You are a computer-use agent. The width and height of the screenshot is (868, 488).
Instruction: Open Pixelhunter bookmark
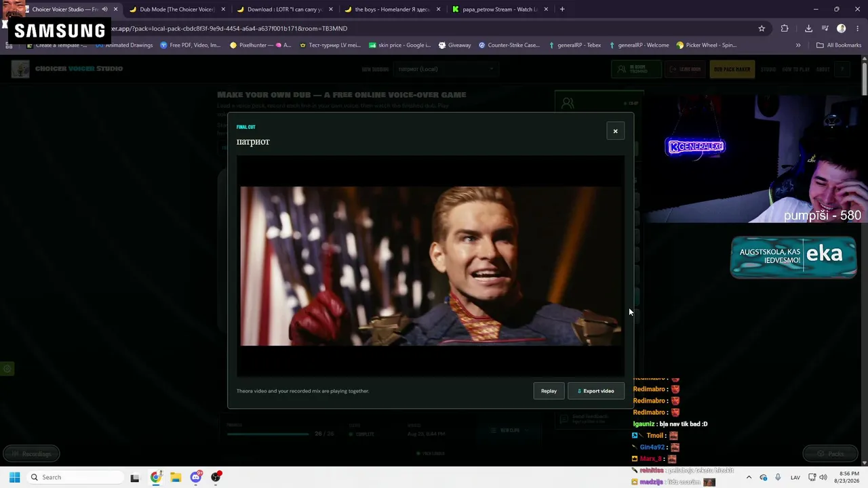point(260,45)
